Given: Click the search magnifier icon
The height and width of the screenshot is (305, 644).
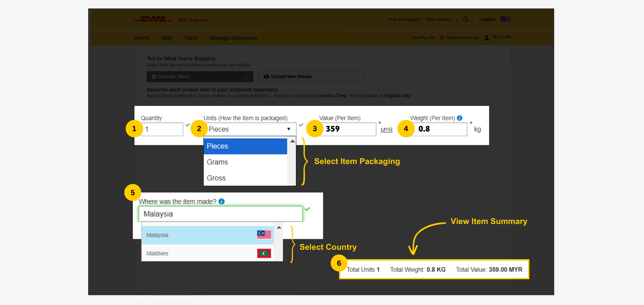Looking at the screenshot, I should tap(466, 19).
